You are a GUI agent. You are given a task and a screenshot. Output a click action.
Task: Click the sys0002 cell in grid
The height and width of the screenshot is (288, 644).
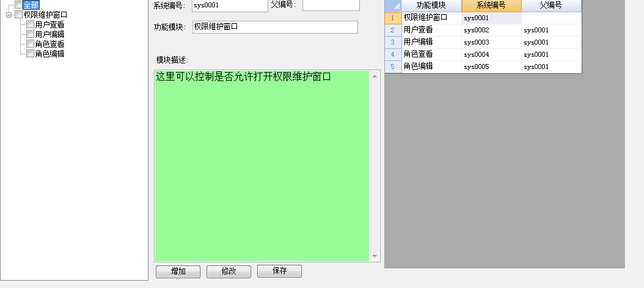(492, 31)
